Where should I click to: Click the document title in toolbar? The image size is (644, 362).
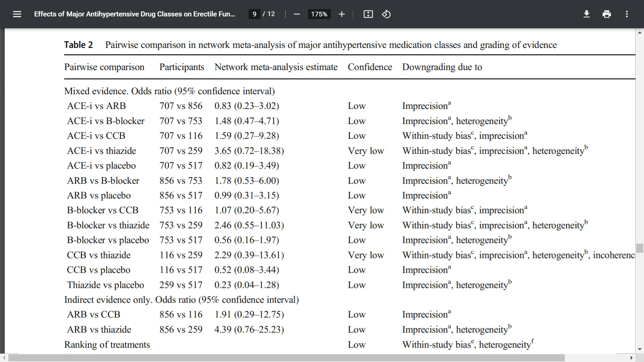135,14
